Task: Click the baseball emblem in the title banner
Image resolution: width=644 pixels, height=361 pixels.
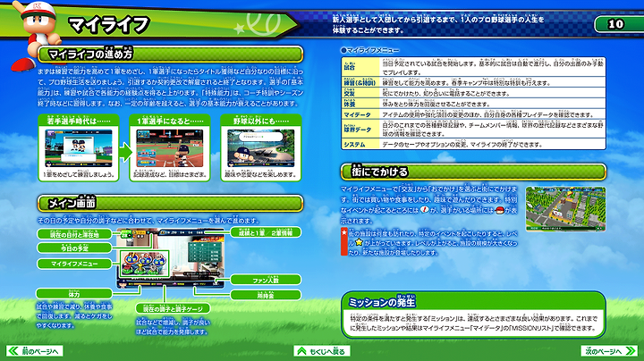Action: coord(263,24)
